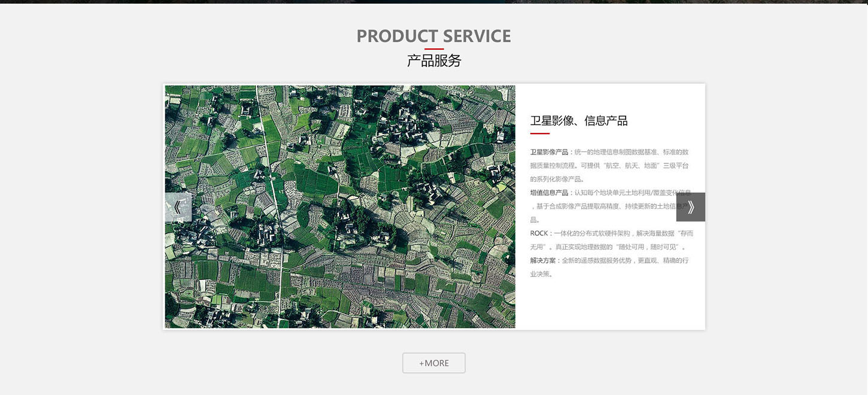868x395 pixels.
Task: Select the 产品服务 subtitle text
Action: point(433,60)
